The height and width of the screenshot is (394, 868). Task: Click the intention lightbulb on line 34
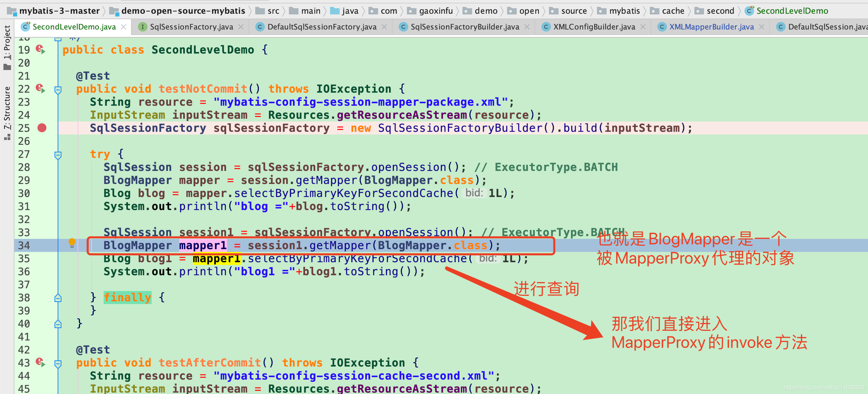[72, 243]
